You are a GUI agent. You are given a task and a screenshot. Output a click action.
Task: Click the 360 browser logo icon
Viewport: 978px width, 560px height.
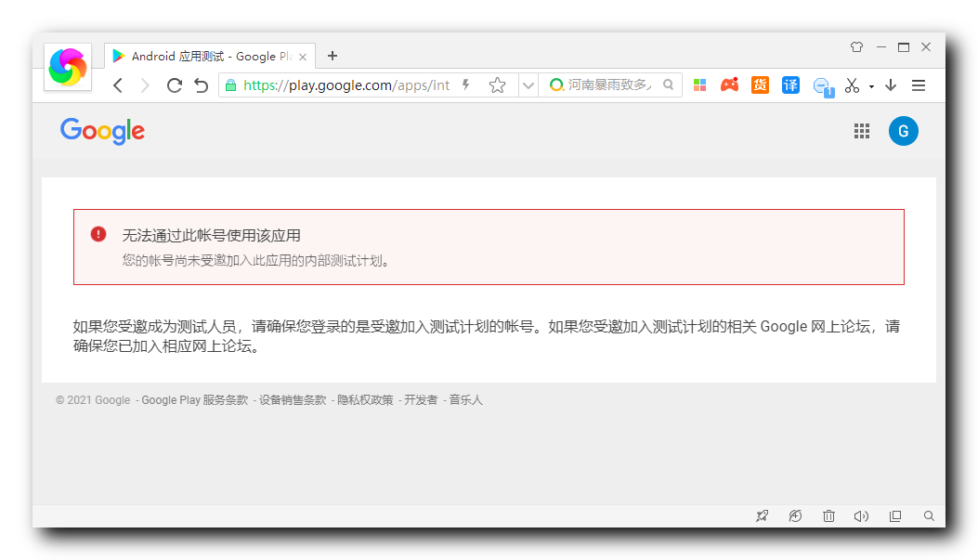point(68,68)
